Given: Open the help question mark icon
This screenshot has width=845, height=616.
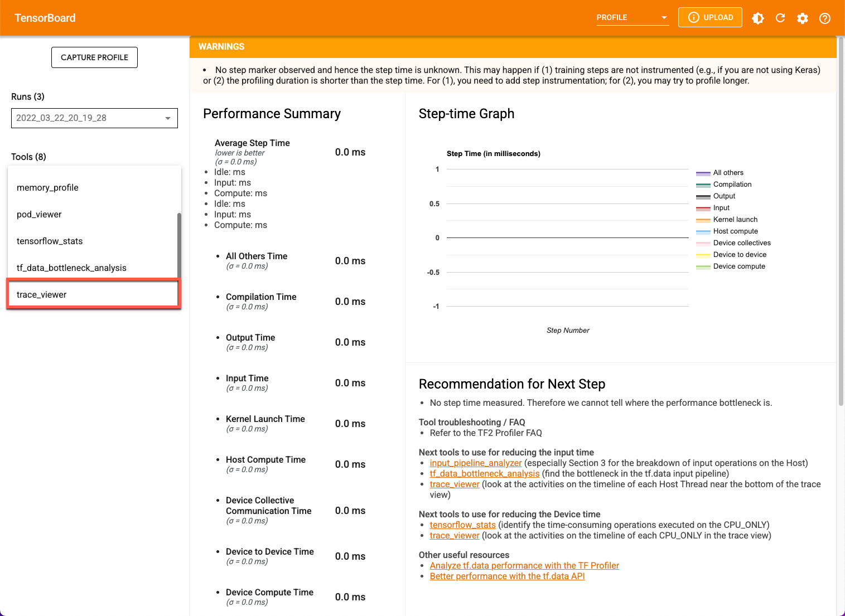Looking at the screenshot, I should [825, 18].
